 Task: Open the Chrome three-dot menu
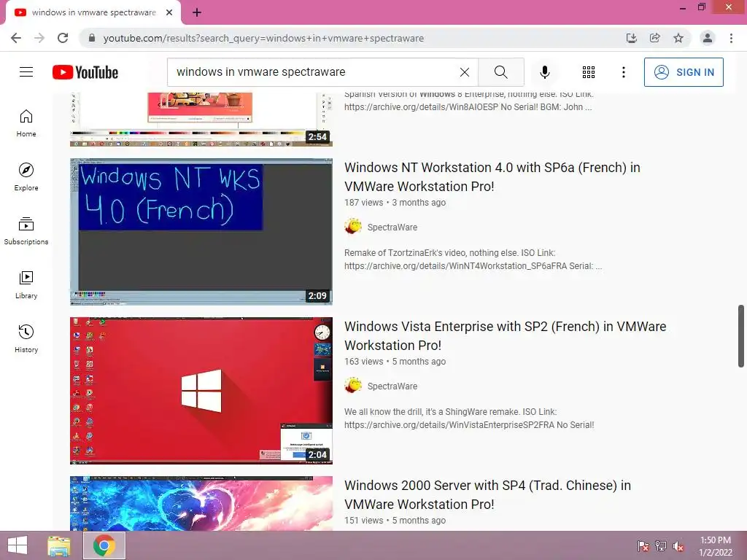(731, 38)
